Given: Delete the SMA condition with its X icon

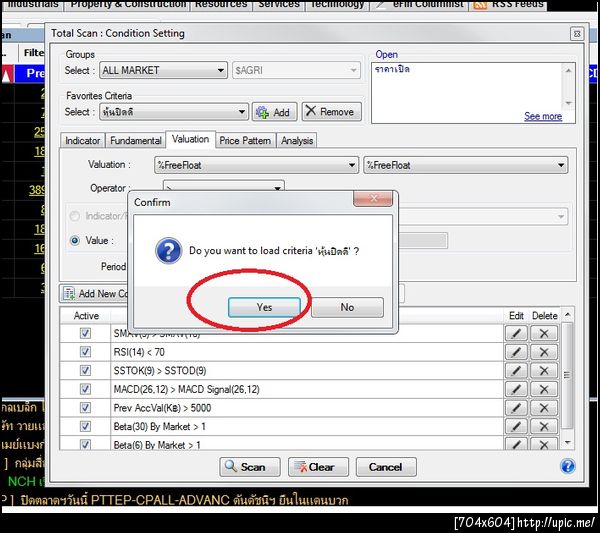Looking at the screenshot, I should 544,333.
